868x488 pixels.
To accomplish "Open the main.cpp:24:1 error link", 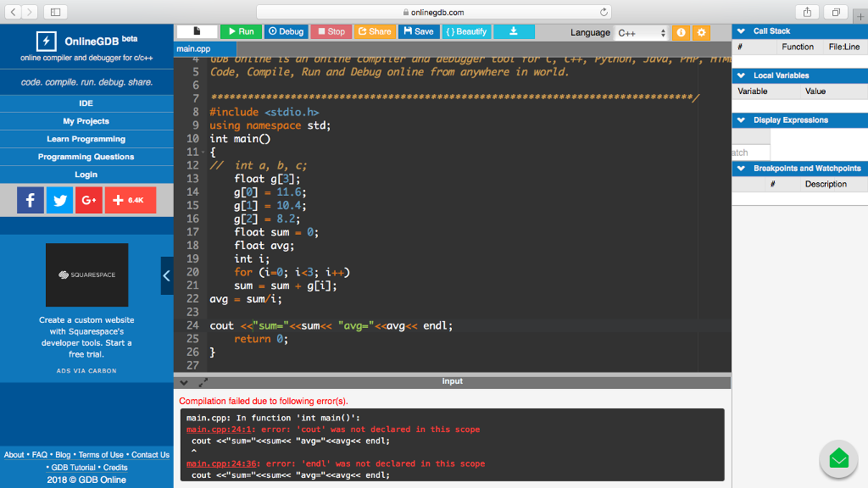I will coord(221,430).
